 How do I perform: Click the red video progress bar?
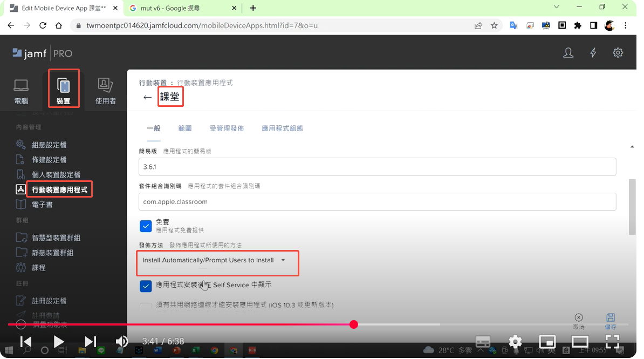(x=216, y=324)
